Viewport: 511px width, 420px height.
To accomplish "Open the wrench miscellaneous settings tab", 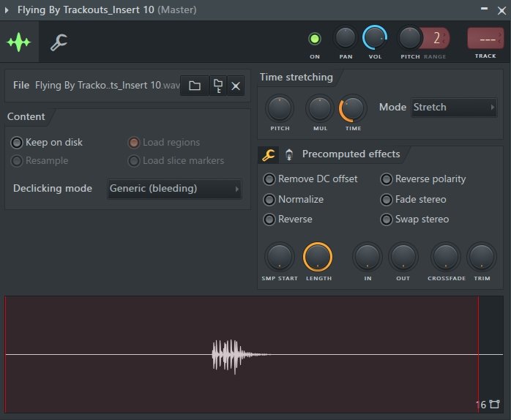I will (59, 42).
